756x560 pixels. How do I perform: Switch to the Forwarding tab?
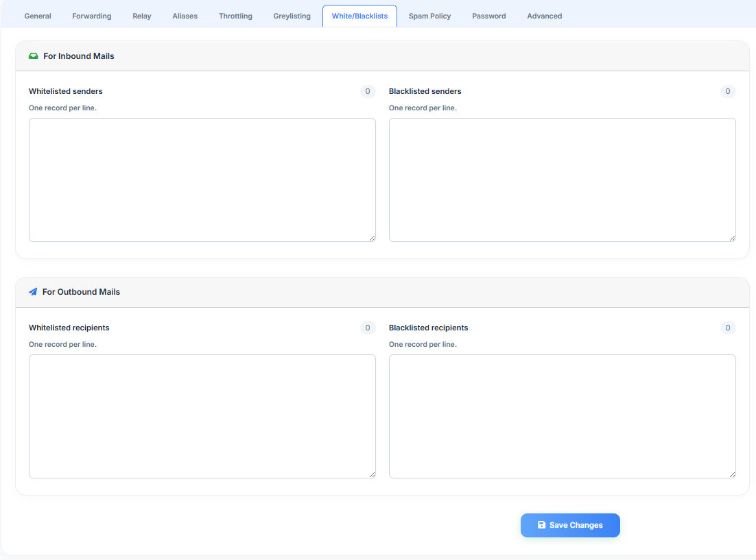92,16
